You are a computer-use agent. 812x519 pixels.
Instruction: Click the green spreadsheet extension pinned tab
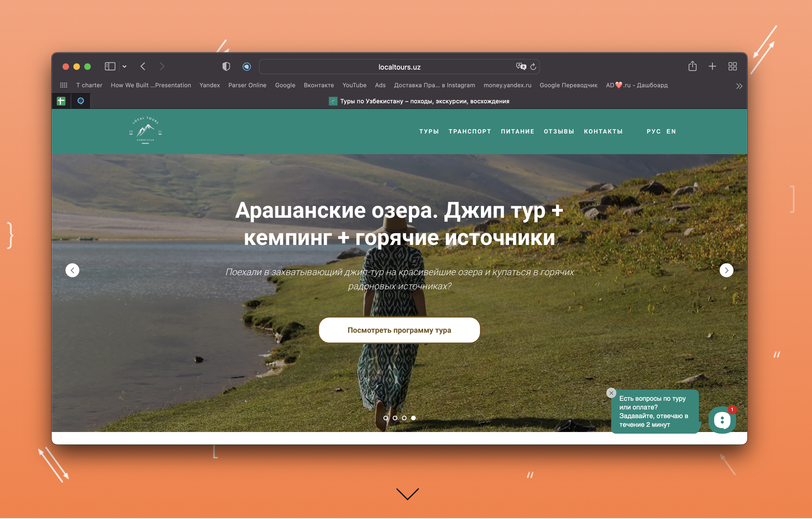(61, 101)
